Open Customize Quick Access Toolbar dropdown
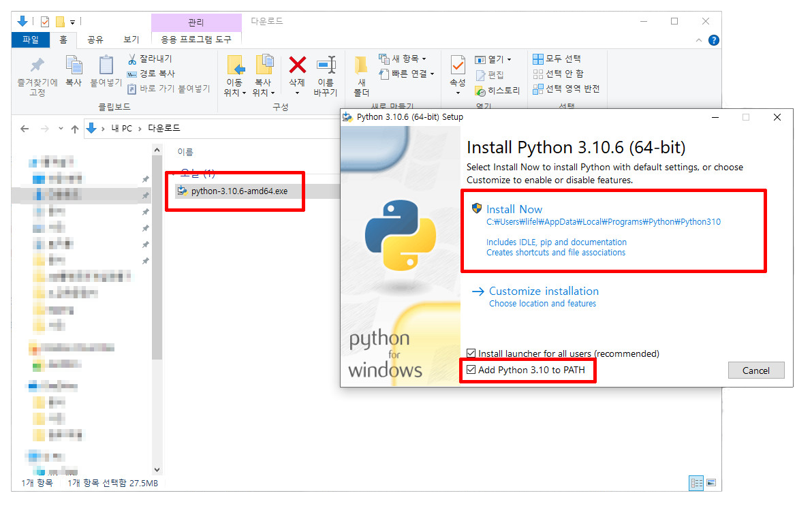 tap(72, 22)
